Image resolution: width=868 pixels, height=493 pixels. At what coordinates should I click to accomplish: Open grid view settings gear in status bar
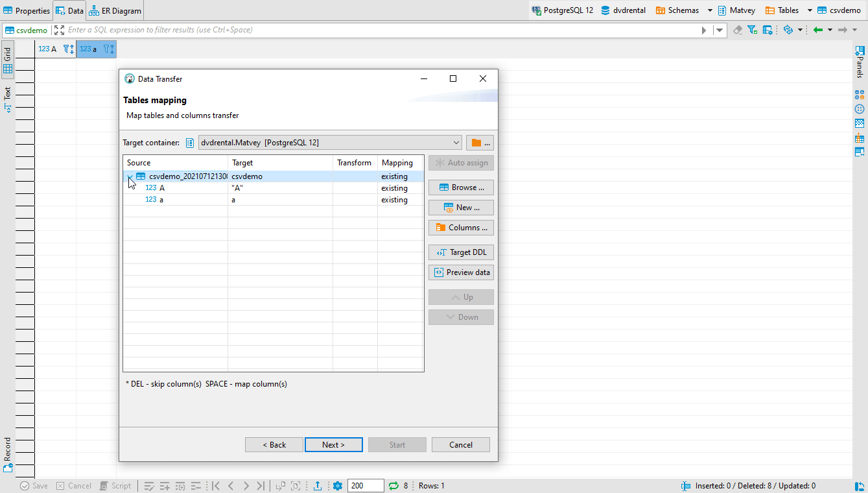(337, 485)
